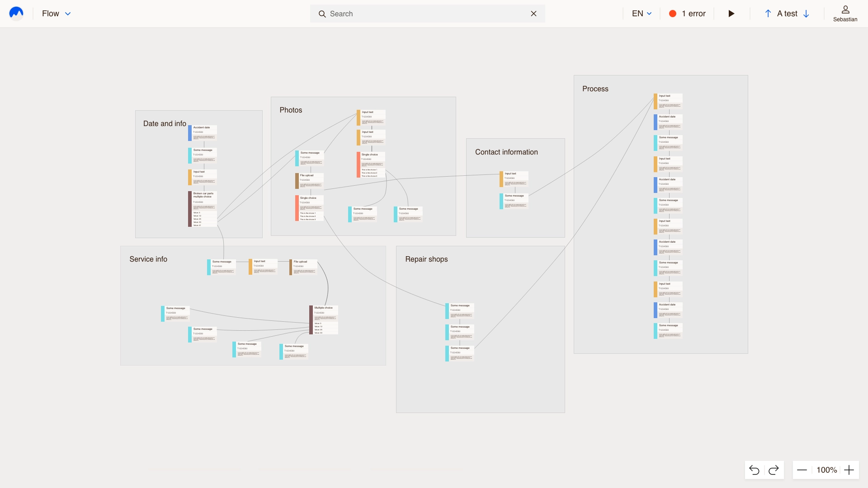The height and width of the screenshot is (488, 868).
Task: Clear the search with the X icon
Action: tap(533, 14)
